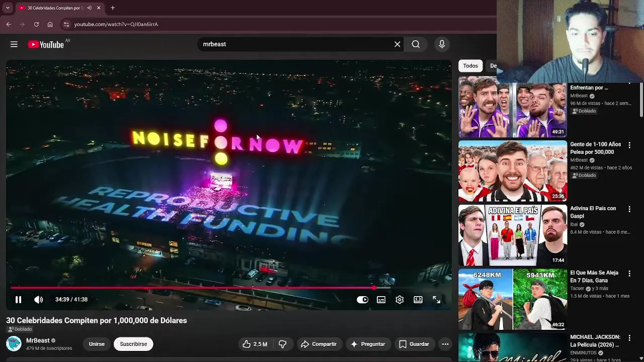Viewport: 644px width, 362px height.
Task: Mute the tab audio speaker icon
Action: point(89,8)
